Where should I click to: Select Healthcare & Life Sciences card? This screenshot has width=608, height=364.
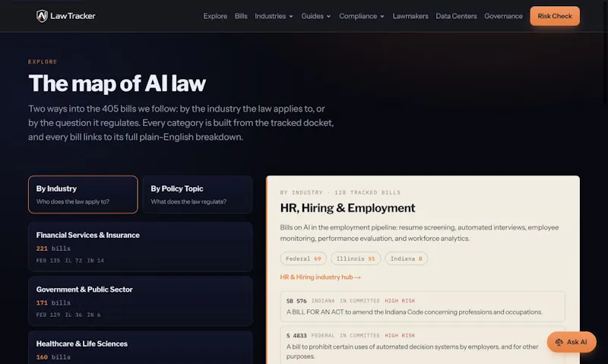[141, 347]
